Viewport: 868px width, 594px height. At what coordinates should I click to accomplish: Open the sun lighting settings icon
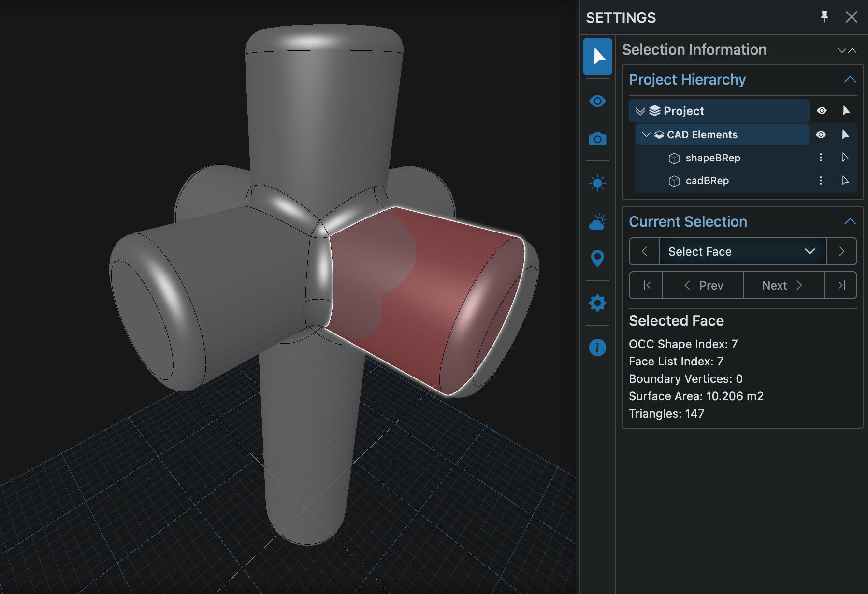click(x=597, y=183)
